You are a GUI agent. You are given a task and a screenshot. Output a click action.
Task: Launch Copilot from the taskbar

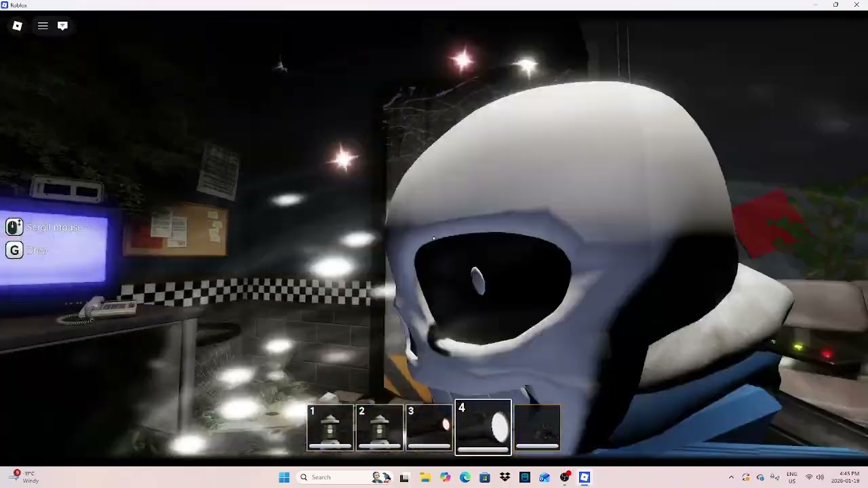click(x=445, y=477)
